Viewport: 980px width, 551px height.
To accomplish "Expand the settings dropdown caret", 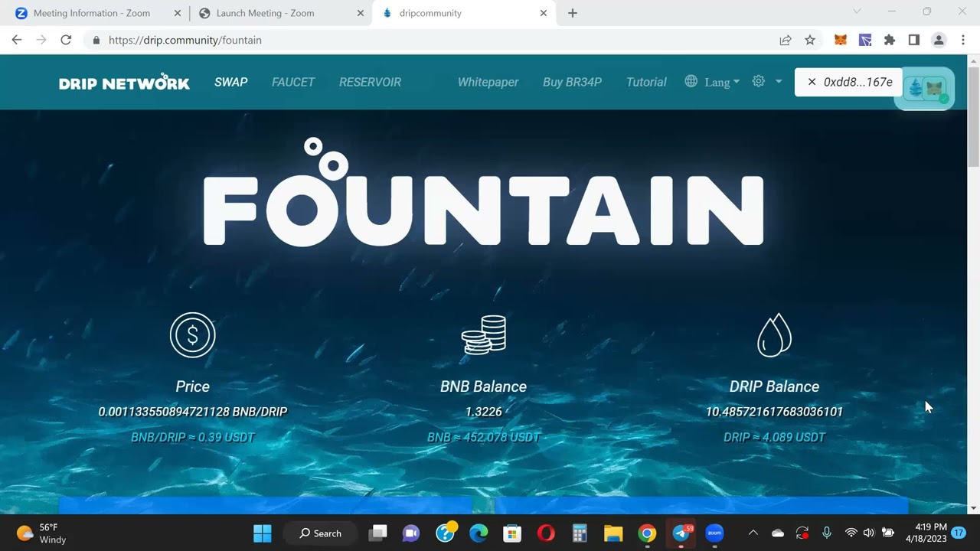I will click(779, 82).
